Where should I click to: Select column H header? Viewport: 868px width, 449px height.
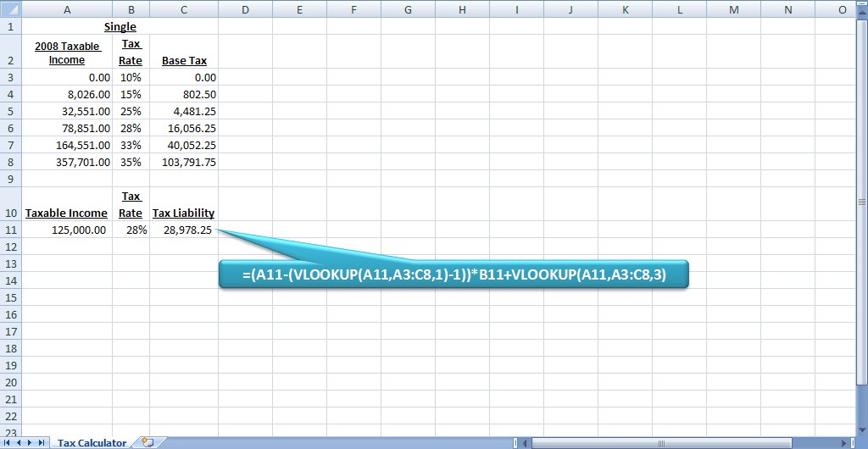[x=462, y=9]
